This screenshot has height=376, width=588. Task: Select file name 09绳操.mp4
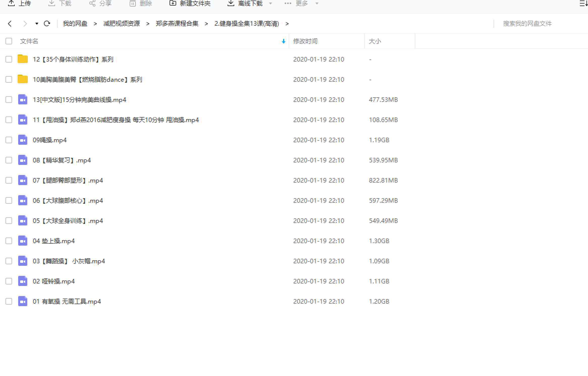point(50,140)
